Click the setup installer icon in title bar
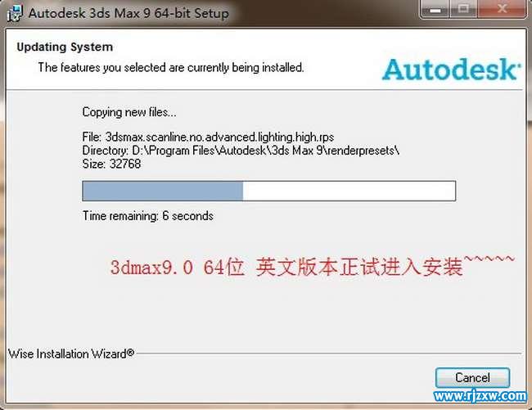 pyautogui.click(x=15, y=13)
